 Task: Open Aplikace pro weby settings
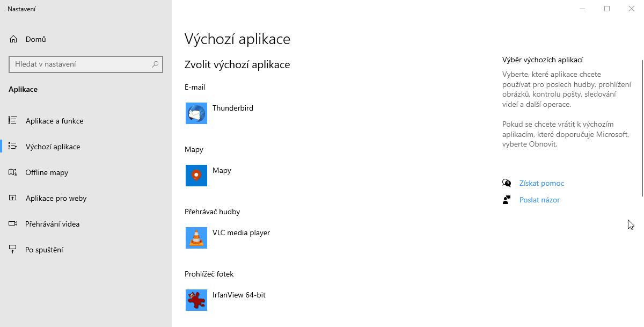57,198
